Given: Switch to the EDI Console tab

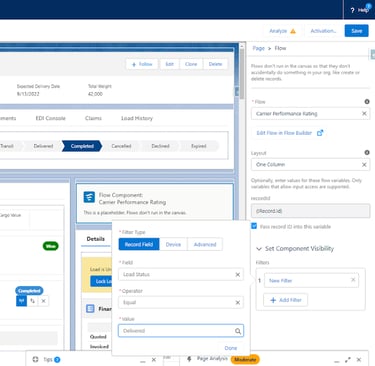Looking at the screenshot, I should 51,118.
